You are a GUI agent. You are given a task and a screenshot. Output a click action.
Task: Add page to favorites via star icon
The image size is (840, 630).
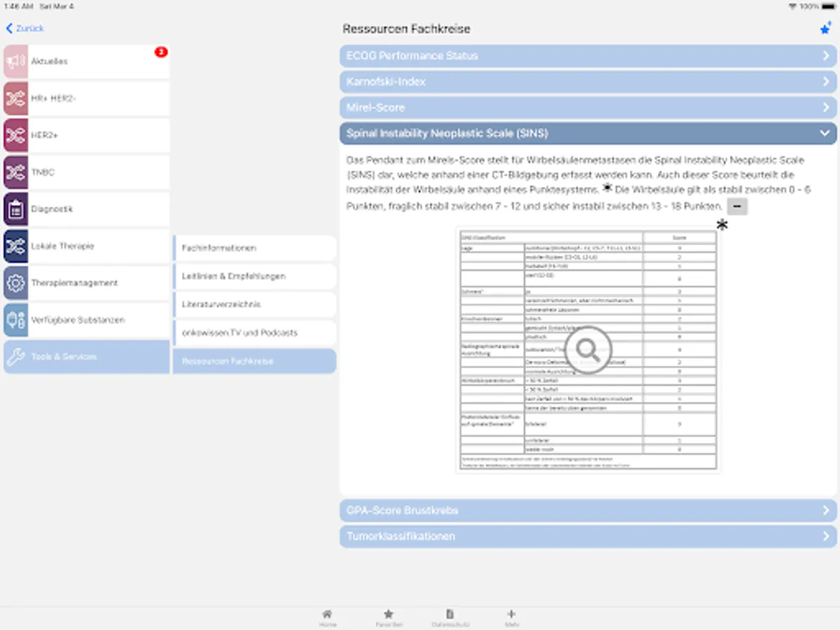point(825,29)
